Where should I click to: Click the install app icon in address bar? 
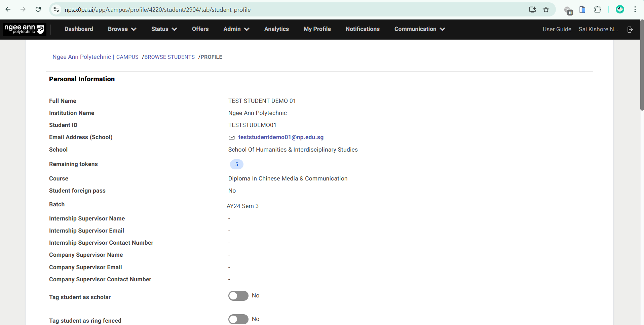pos(532,9)
